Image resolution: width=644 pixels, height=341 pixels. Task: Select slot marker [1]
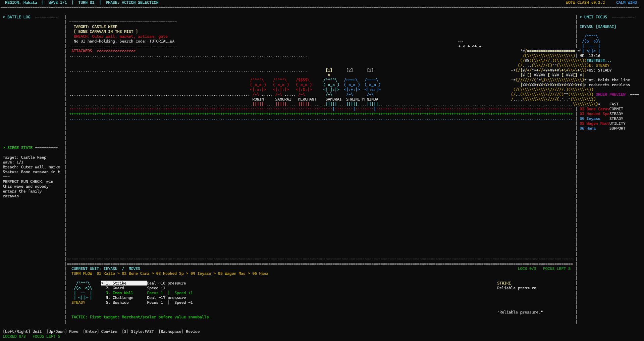click(x=329, y=70)
